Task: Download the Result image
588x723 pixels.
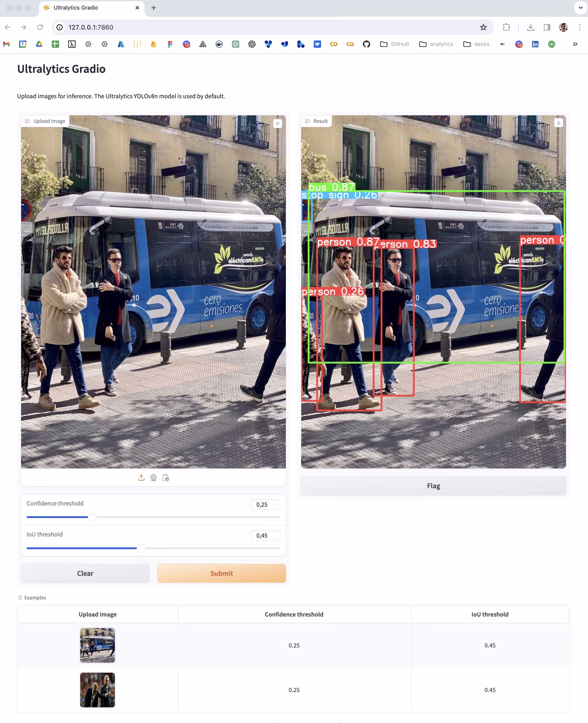Action: pos(559,123)
